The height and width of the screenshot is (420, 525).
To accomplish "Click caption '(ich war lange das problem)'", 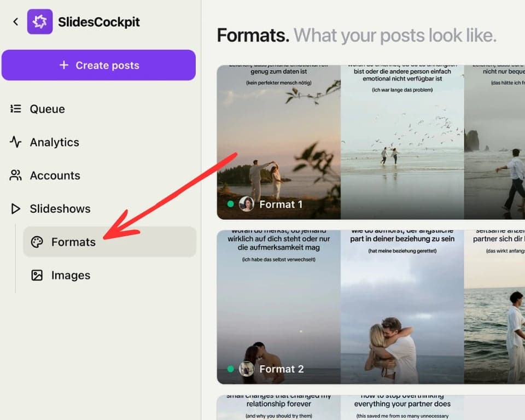I will [x=402, y=90].
